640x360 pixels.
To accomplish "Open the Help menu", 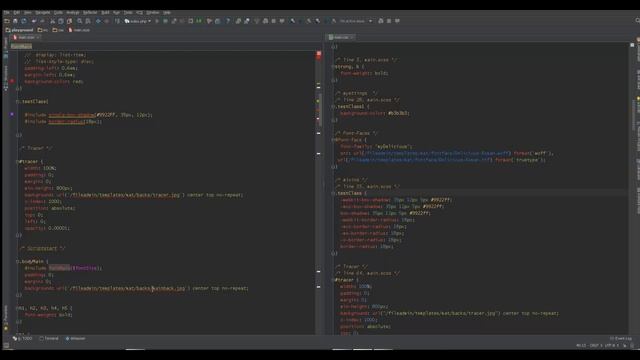I will tap(167, 13).
